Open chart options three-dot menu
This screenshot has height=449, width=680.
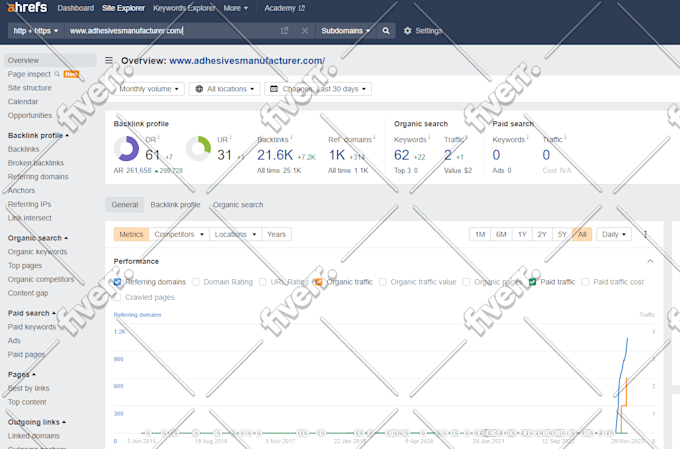pyautogui.click(x=645, y=234)
